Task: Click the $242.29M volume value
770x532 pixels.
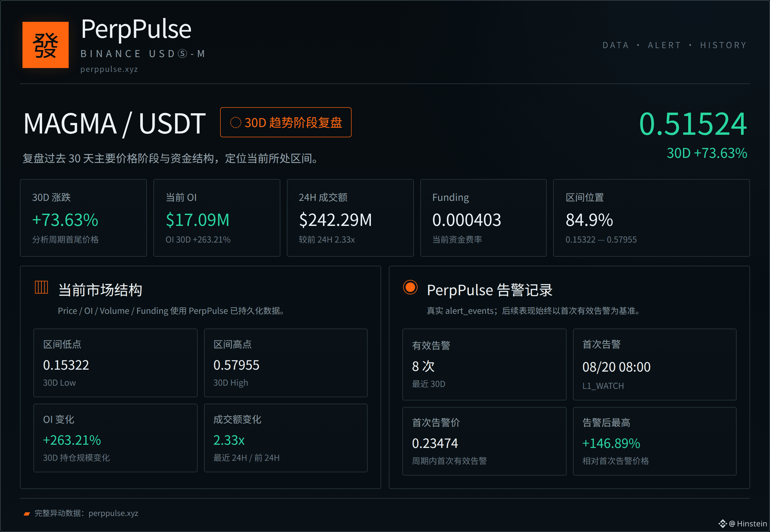Action: (335, 220)
